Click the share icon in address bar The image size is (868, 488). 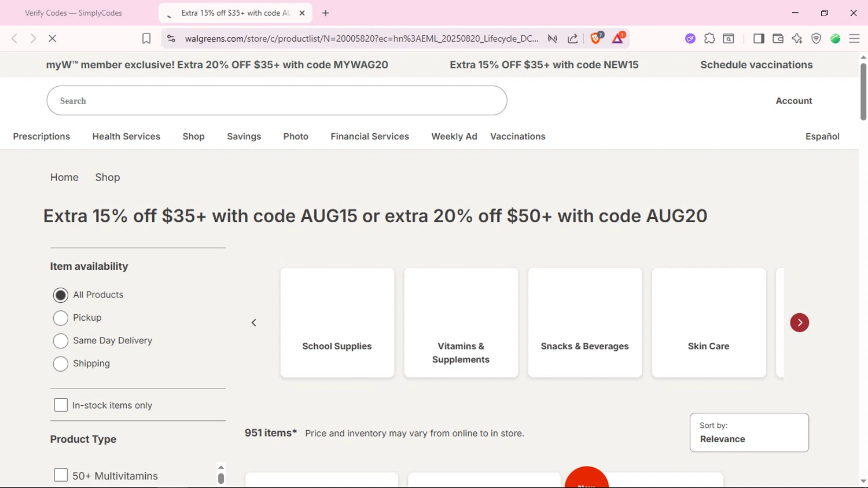point(573,39)
